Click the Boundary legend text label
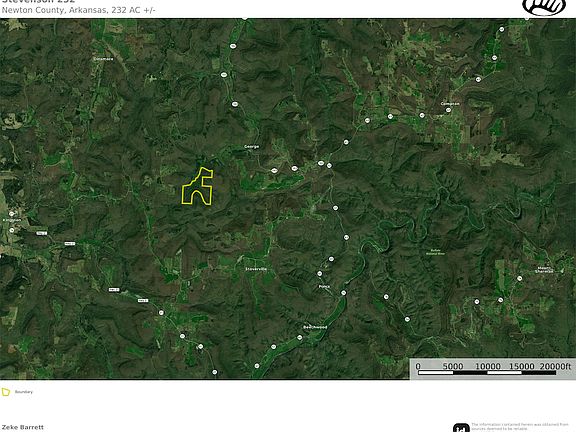 click(24, 392)
